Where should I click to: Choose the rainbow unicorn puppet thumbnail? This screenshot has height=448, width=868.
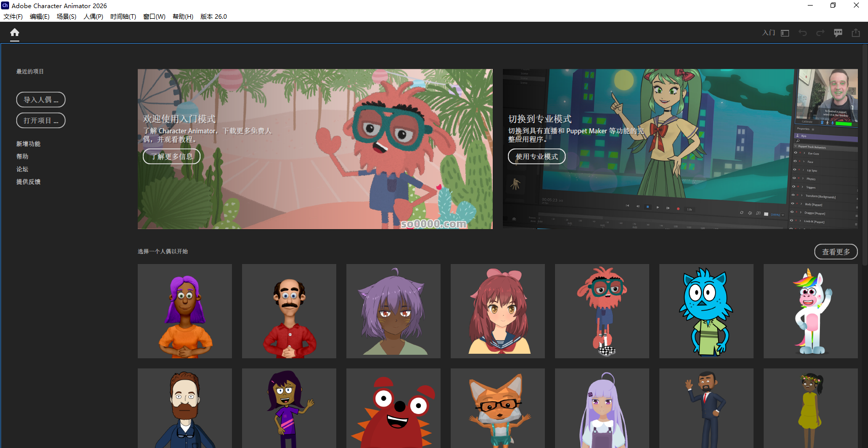pos(810,311)
